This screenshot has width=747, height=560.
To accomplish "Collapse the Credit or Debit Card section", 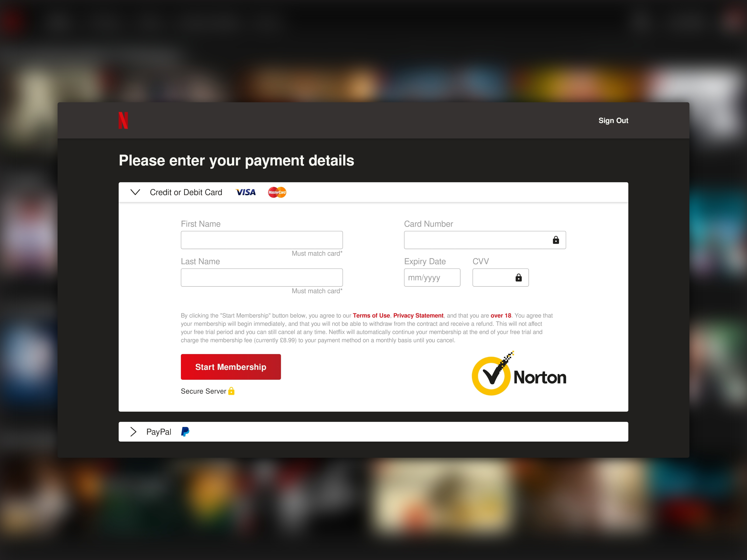I will 135,192.
